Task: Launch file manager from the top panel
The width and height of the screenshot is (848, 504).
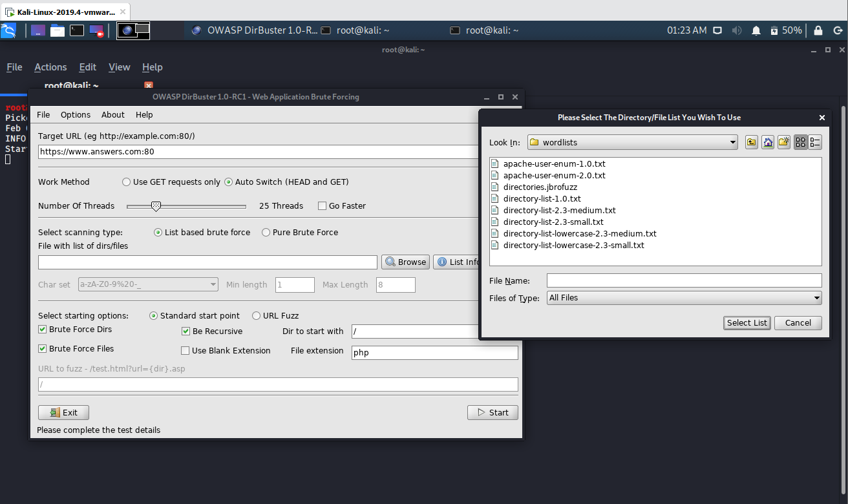Action: (x=58, y=30)
